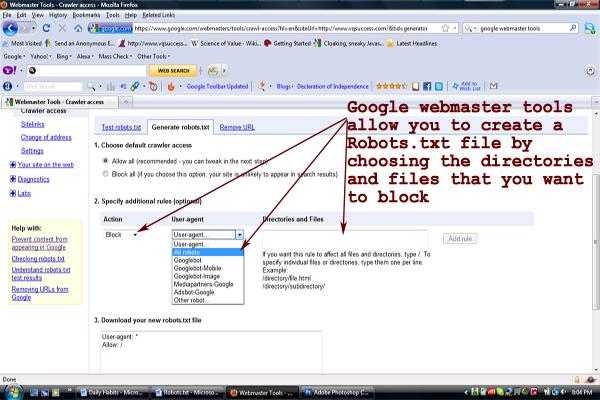Expand Your site on the web

pos(13,165)
